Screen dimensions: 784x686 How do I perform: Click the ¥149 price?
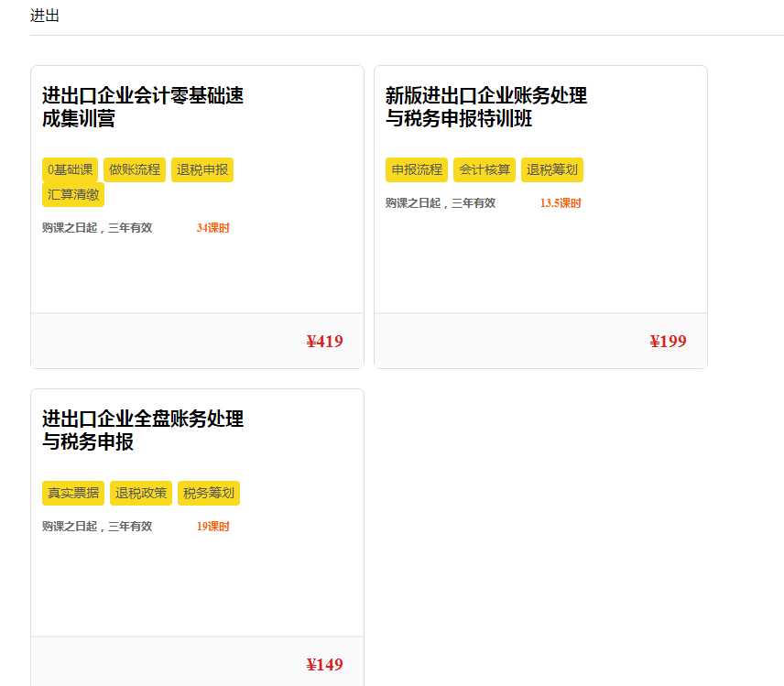point(324,665)
